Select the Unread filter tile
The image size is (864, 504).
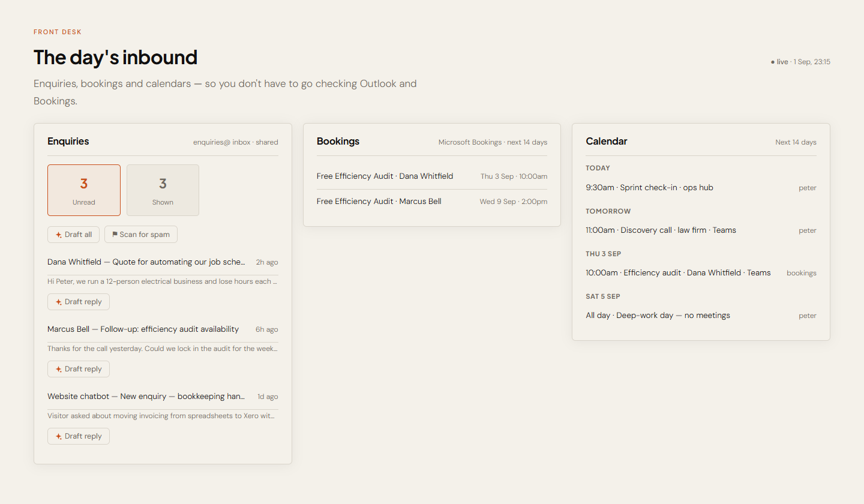[84, 190]
